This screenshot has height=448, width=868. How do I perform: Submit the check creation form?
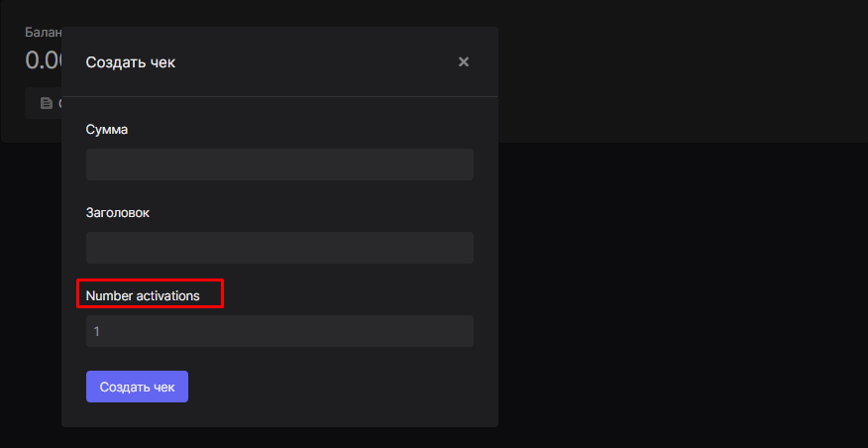click(137, 387)
